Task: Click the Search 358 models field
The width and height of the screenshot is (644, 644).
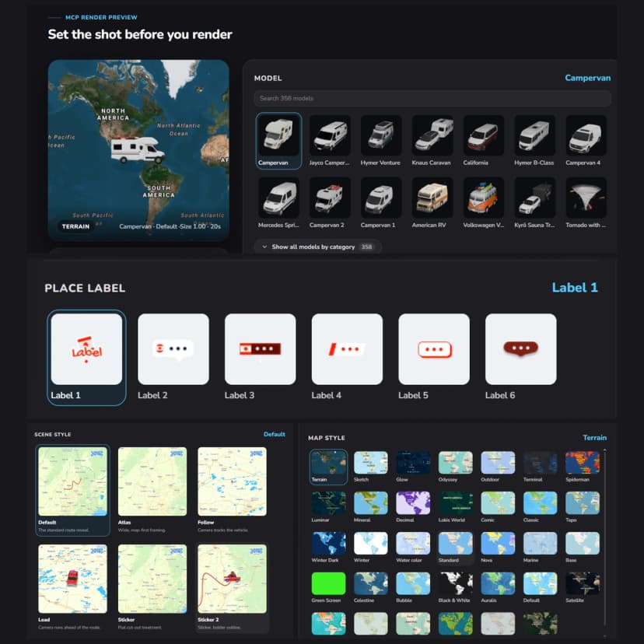Action: [432, 98]
